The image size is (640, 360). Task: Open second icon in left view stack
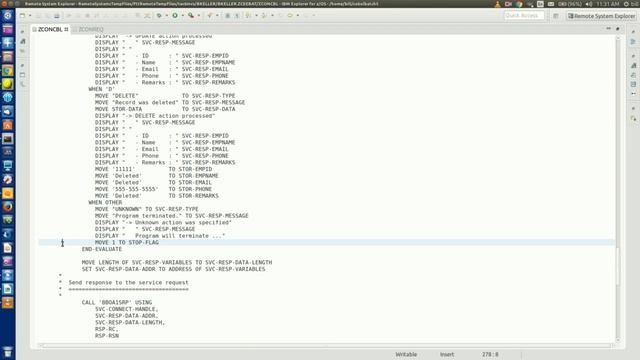(23, 41)
